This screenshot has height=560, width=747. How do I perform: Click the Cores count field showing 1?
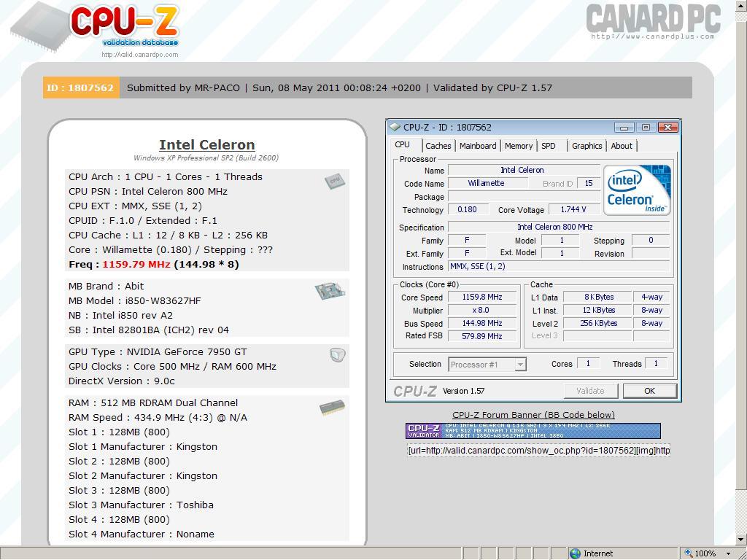[x=588, y=364]
